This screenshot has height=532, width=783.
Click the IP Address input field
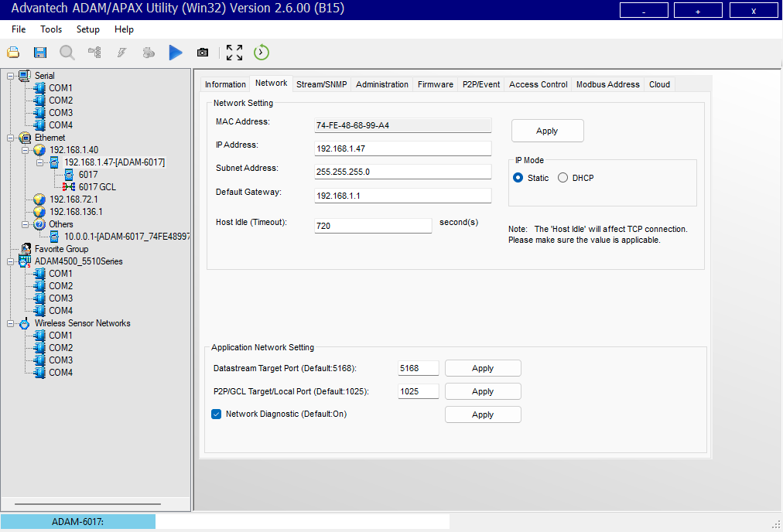coord(403,148)
